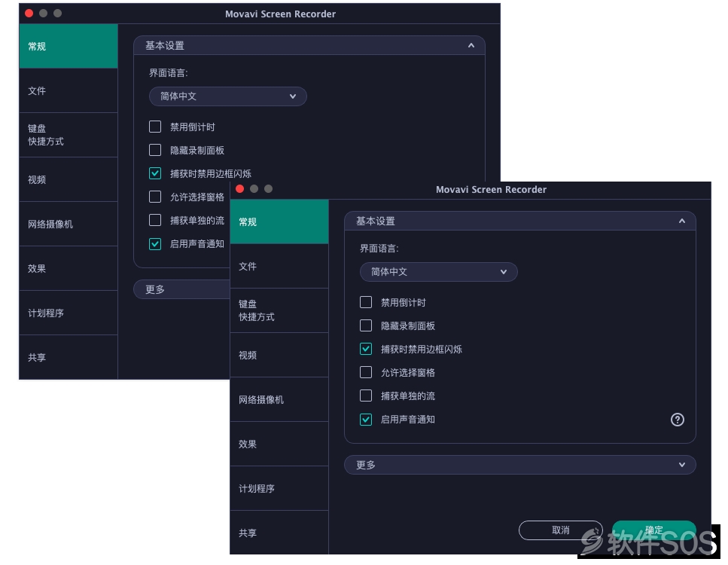
Task: Enable 允许选择窗格 checkbox in front window
Action: 366,372
